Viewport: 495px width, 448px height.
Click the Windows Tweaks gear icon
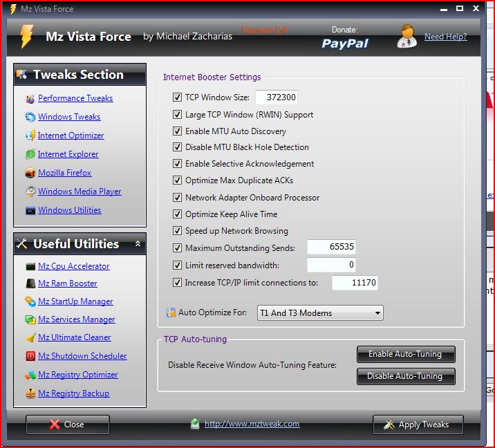pos(30,117)
